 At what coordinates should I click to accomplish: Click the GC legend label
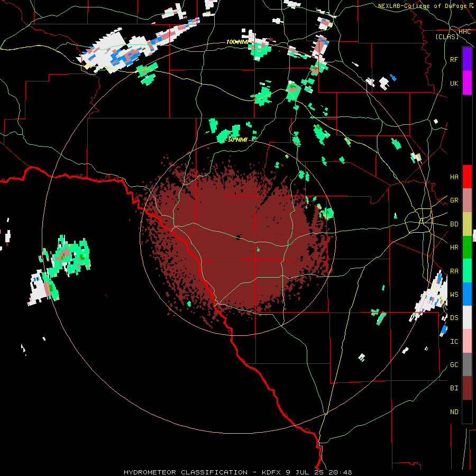pos(454,364)
